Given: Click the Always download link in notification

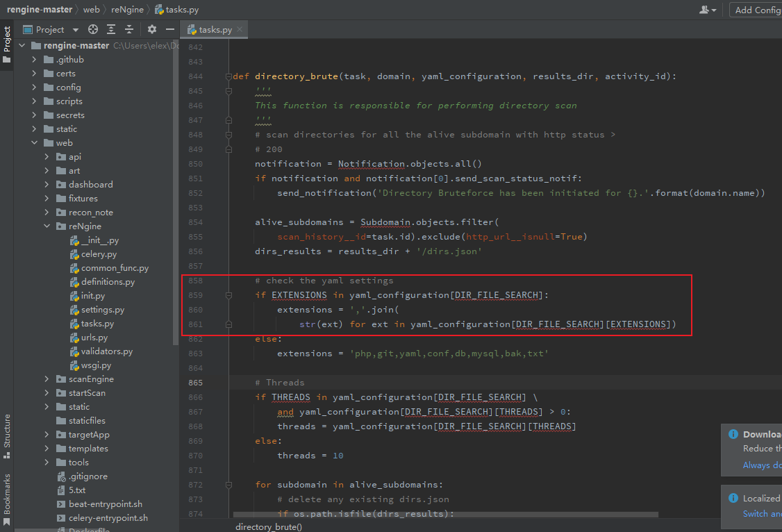Looking at the screenshot, I should tap(762, 465).
